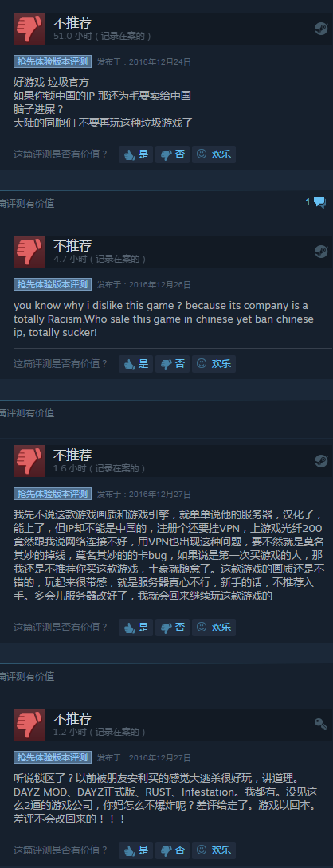The image size is (333, 868).
Task: Click thumbs-down icon on English review
Action: click(x=29, y=252)
